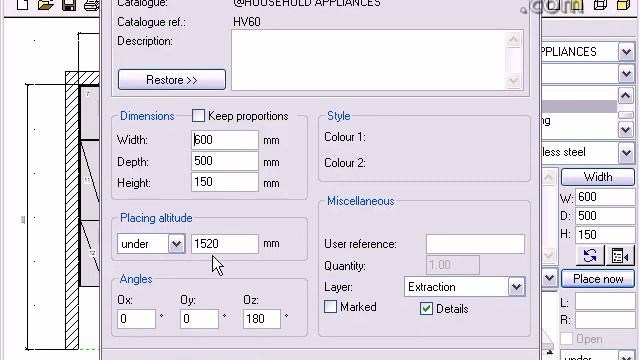Click the placing altitude 1520 field
This screenshot has height=360, width=640.
(x=225, y=244)
